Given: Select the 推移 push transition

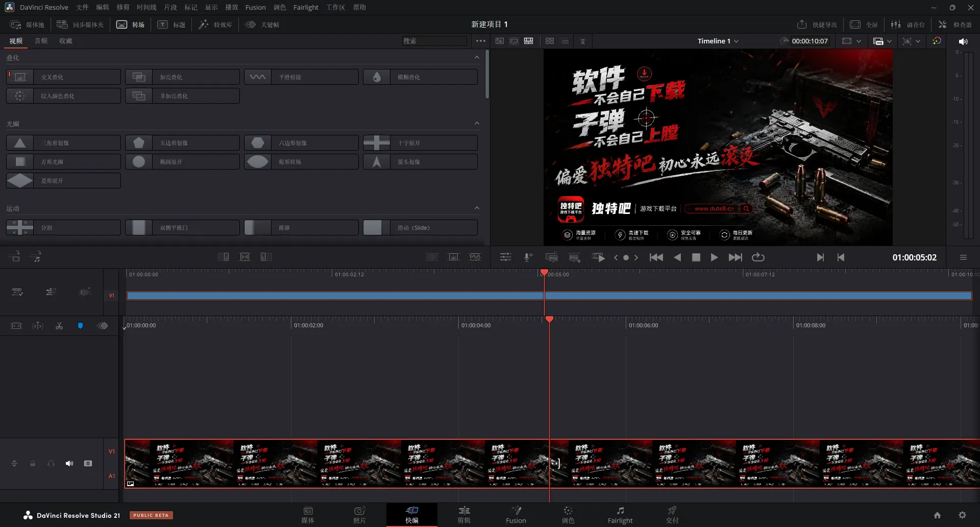Looking at the screenshot, I should tap(301, 228).
